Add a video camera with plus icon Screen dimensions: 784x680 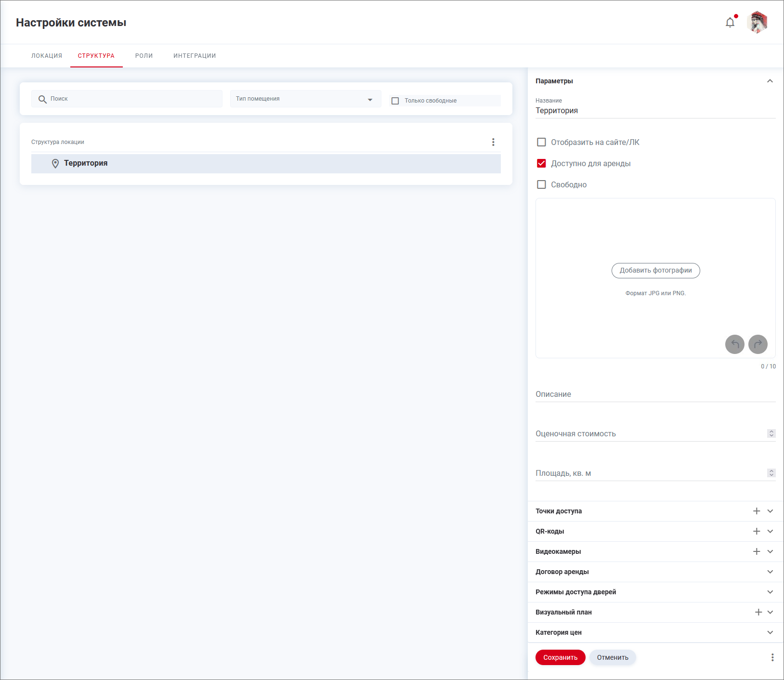757,551
